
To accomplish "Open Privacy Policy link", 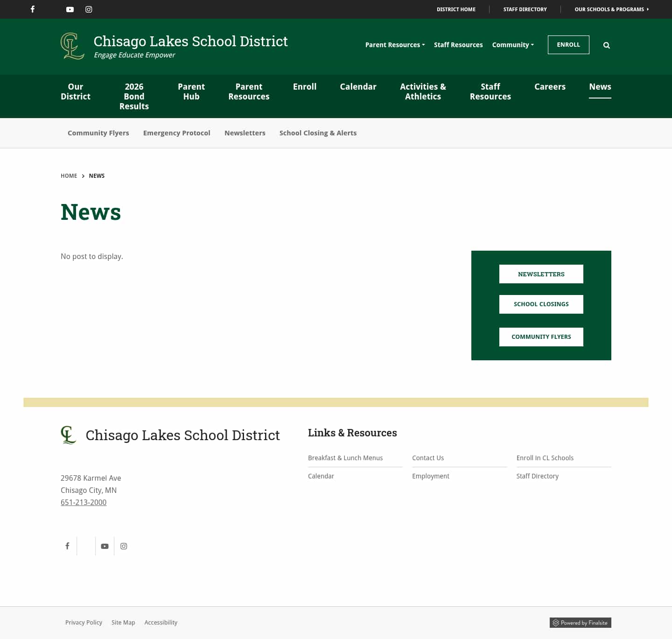I will coord(84,623).
